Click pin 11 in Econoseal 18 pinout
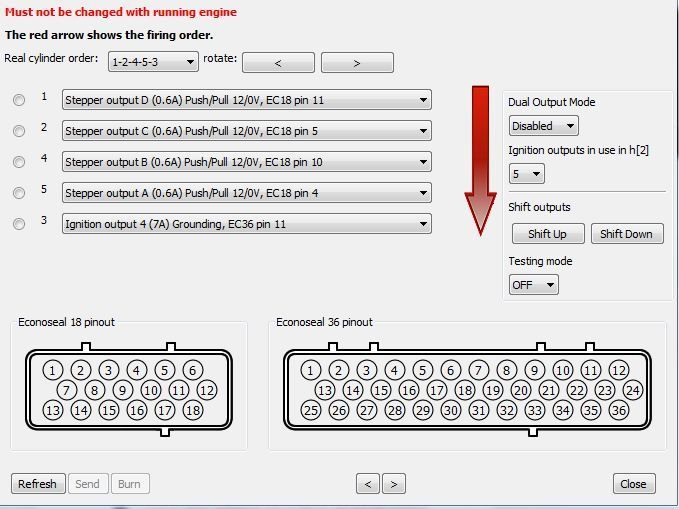Viewport: 679px width, 509px height. [x=179, y=390]
